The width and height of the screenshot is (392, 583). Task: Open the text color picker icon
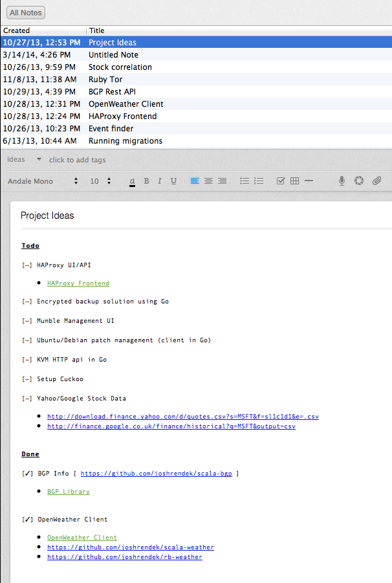(x=132, y=181)
